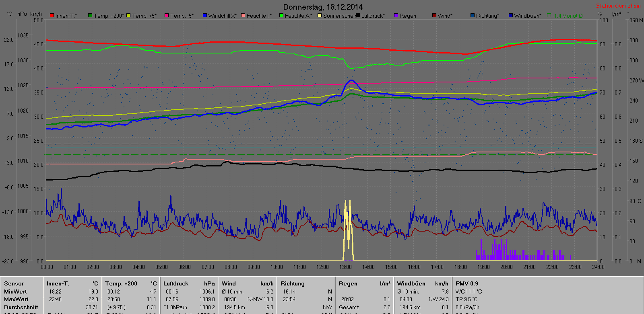The height and width of the screenshot is (314, 644).
Task: Click the WC 11.1 °C value
Action: pos(469,291)
